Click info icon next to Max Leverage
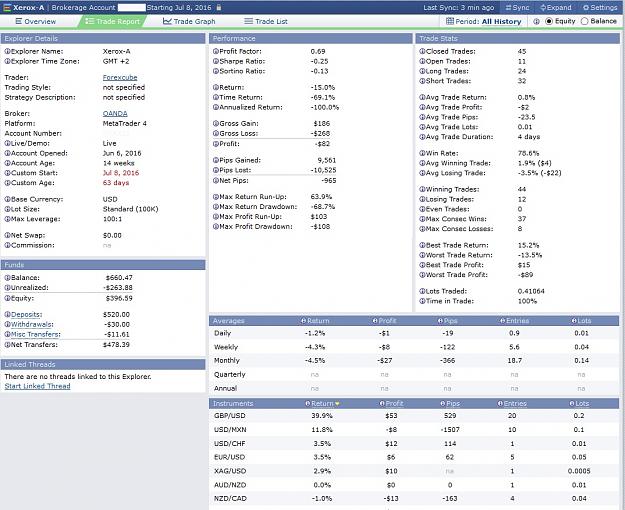Viewport: 625px width, 510px height. click(7, 219)
